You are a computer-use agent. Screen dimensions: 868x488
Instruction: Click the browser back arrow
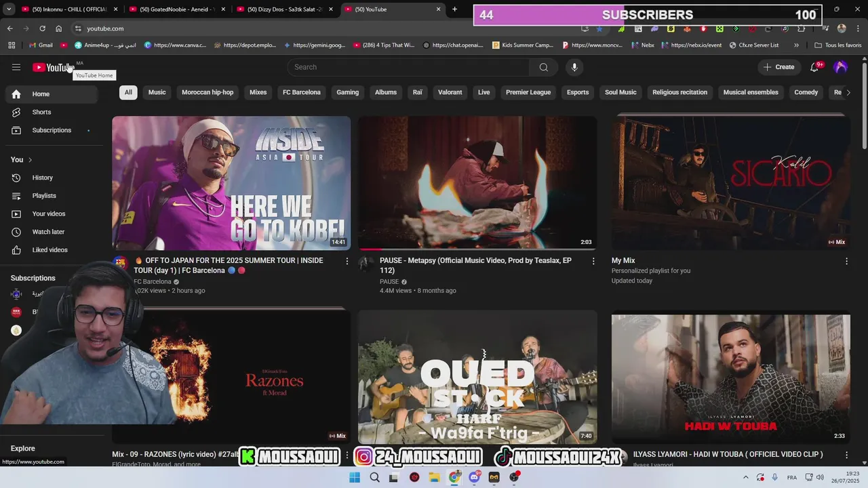[x=9, y=28]
